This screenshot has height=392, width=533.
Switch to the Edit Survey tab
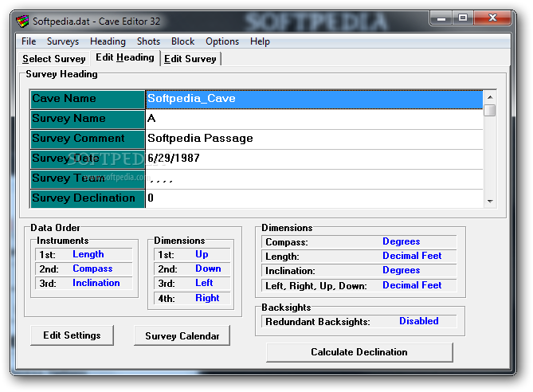[x=190, y=59]
